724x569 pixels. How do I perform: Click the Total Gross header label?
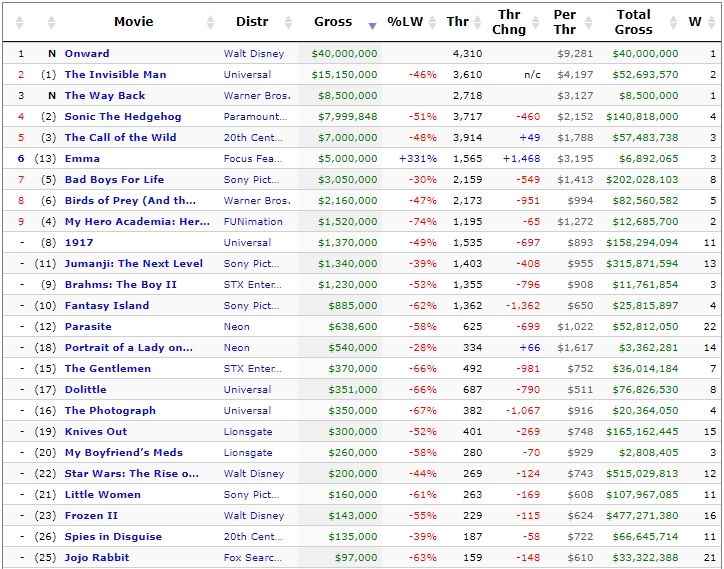(x=634, y=22)
